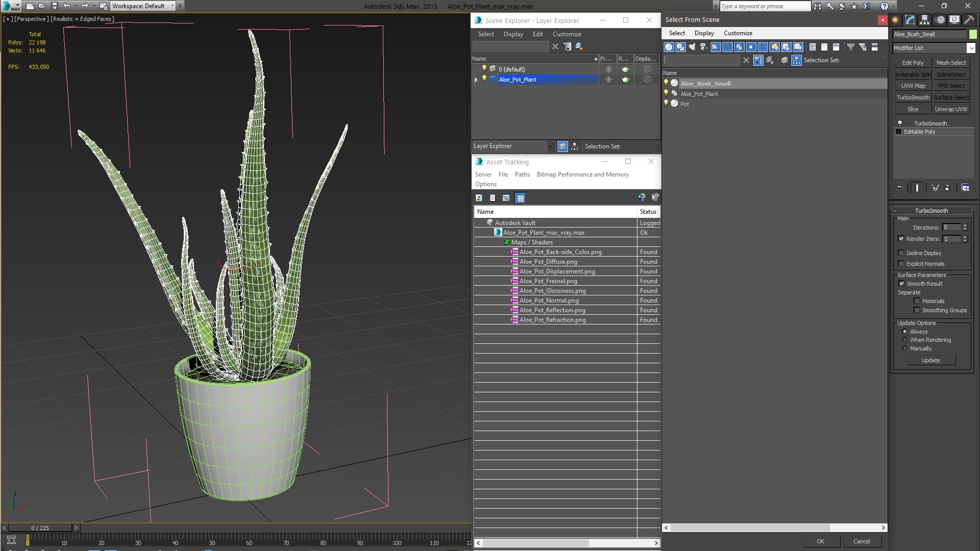Open the Motion command panel tab
Image resolution: width=980 pixels, height=551 pixels.
pos(940,20)
